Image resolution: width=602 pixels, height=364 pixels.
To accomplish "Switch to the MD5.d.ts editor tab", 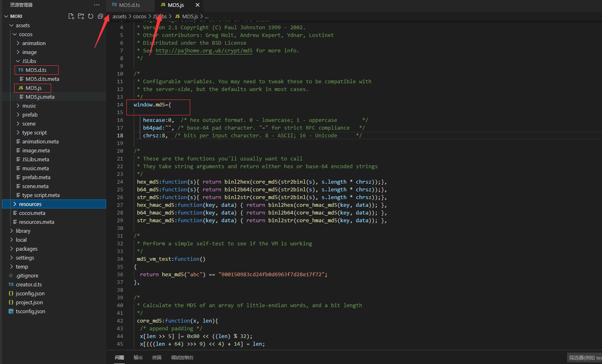I will [130, 5].
